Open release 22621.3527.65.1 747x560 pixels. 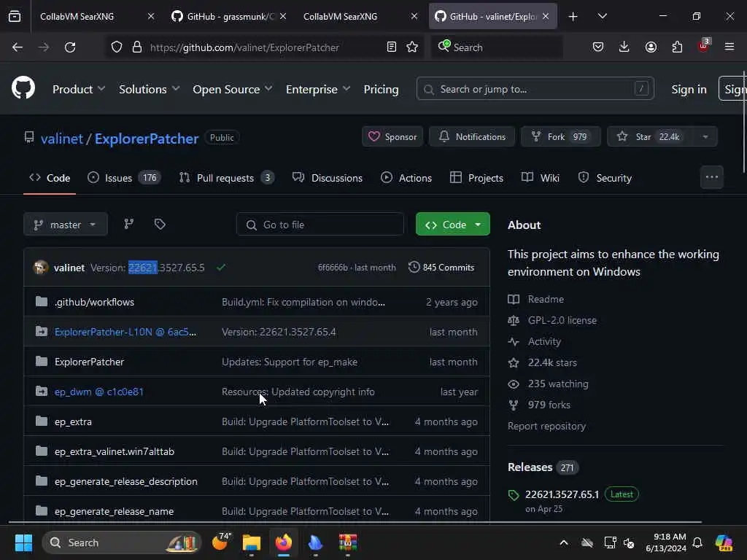[562, 494]
